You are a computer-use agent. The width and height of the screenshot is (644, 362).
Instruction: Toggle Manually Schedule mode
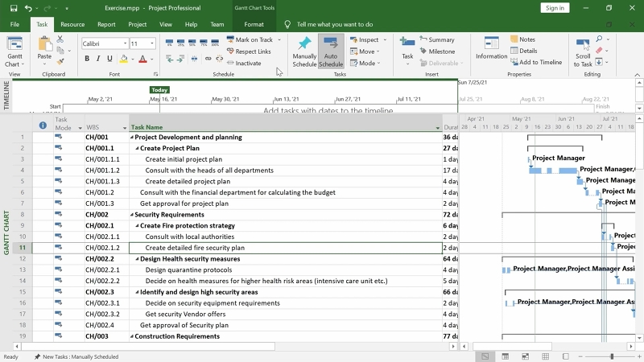304,51
